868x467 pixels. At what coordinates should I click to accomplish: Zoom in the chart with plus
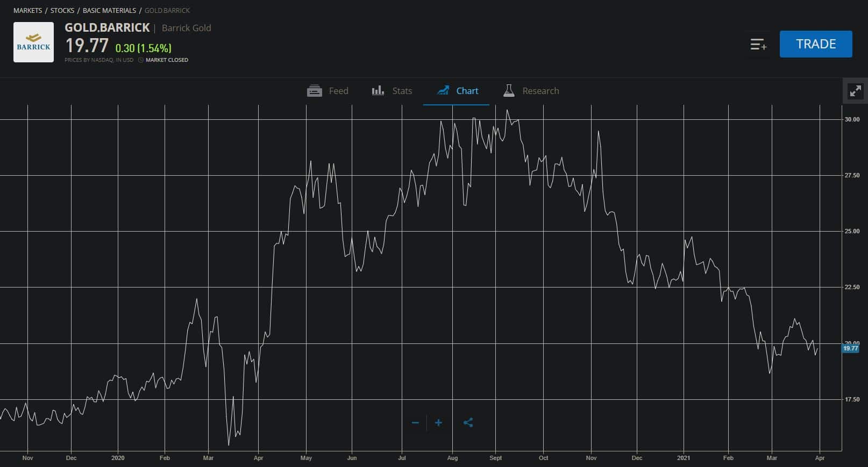tap(438, 423)
